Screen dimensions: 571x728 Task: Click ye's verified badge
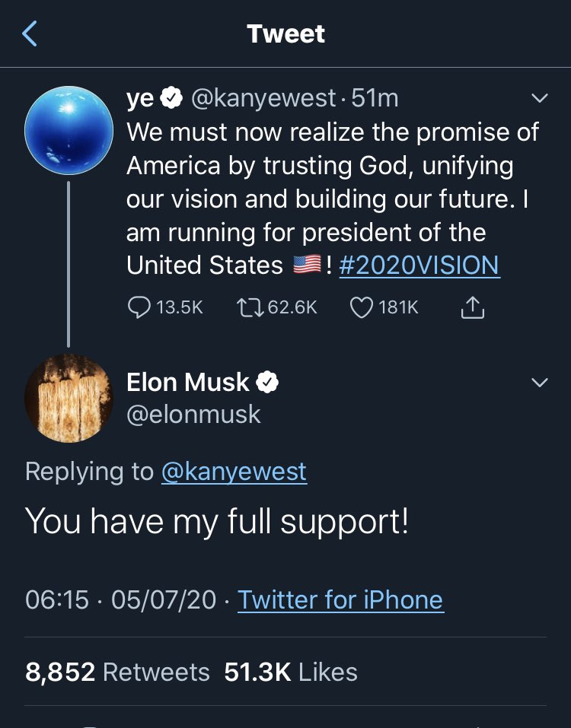171,97
